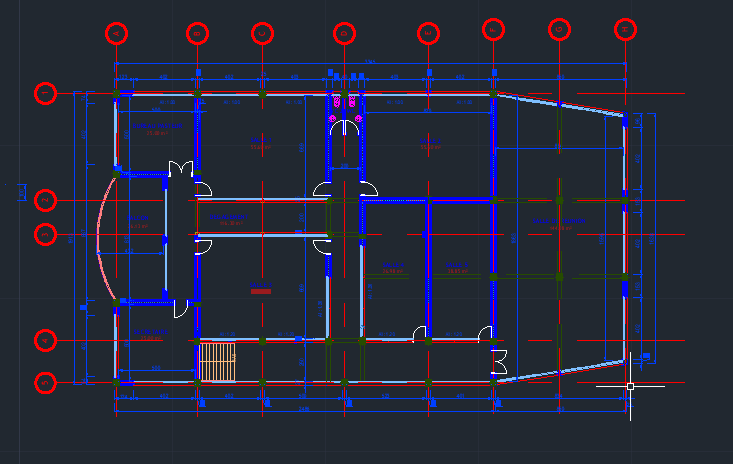Viewport: 733px width, 464px height.
Task: Select grid axis bubble A
Action: coord(116,33)
